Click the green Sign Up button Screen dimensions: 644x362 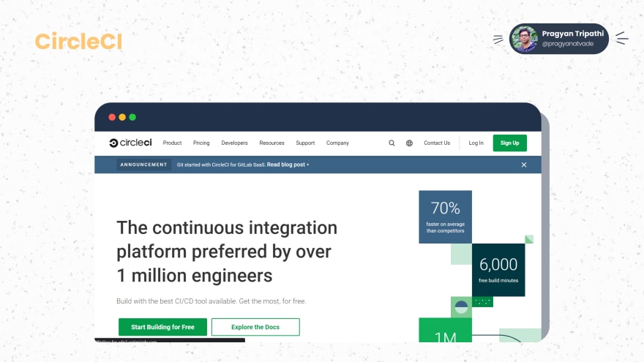pyautogui.click(x=509, y=143)
